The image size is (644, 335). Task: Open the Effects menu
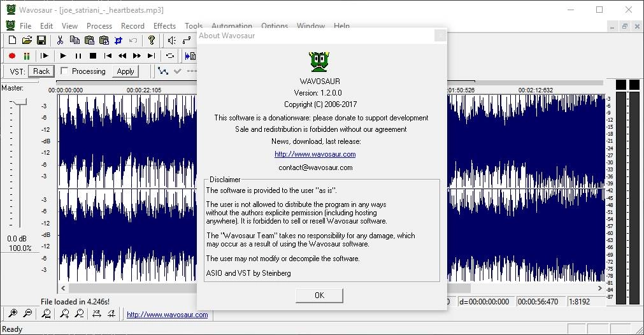click(x=165, y=26)
